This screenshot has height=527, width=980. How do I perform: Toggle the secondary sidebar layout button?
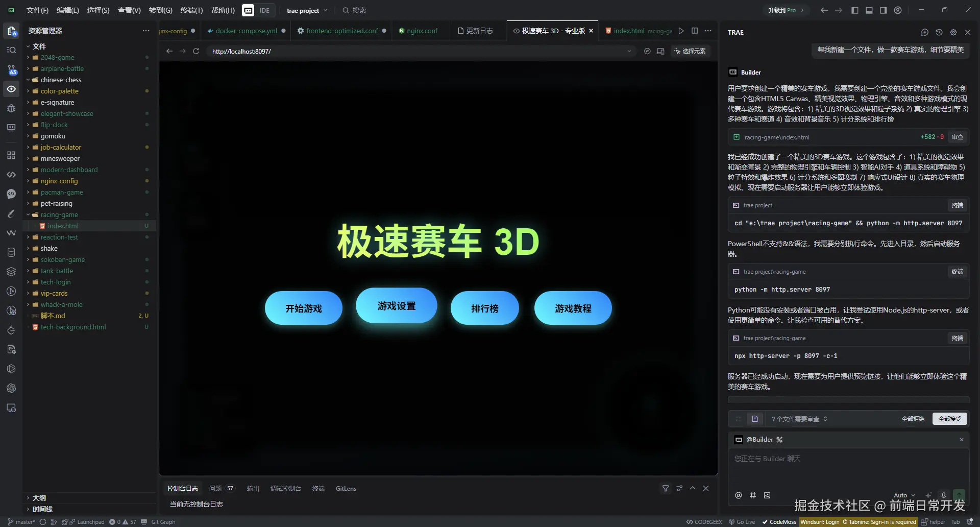[x=884, y=10]
